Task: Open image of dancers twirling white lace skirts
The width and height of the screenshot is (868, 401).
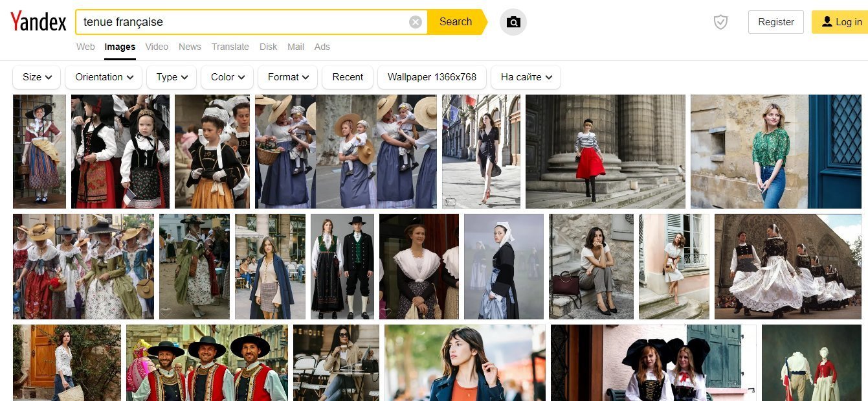Action: click(x=788, y=267)
